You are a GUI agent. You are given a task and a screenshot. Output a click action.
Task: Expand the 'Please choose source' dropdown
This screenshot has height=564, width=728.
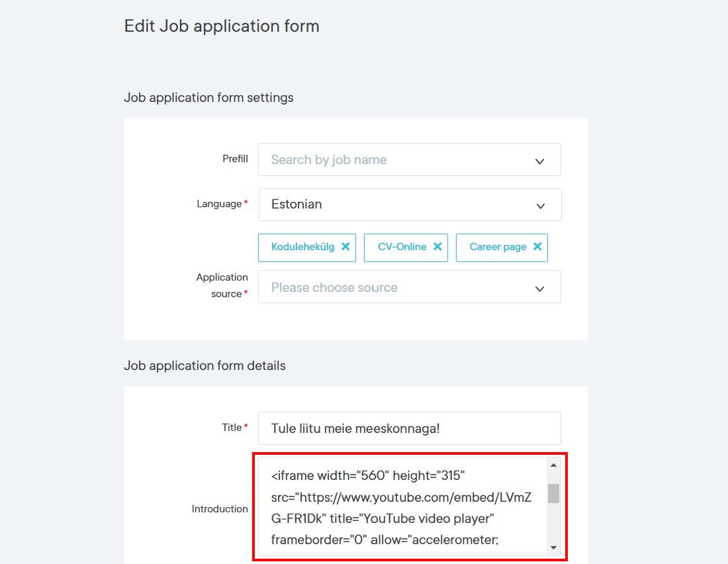pyautogui.click(x=397, y=287)
